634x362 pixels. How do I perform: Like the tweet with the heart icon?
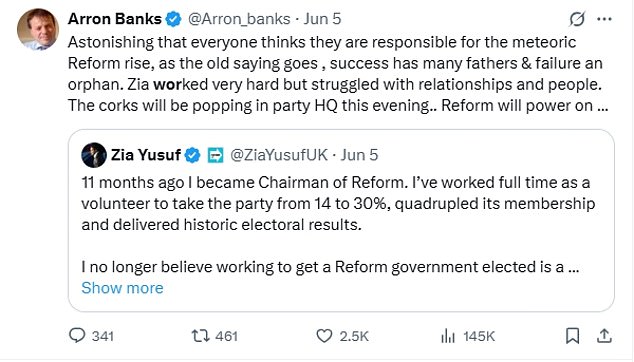[324, 336]
